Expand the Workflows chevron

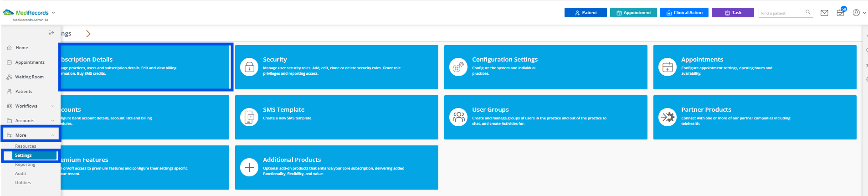click(x=52, y=106)
